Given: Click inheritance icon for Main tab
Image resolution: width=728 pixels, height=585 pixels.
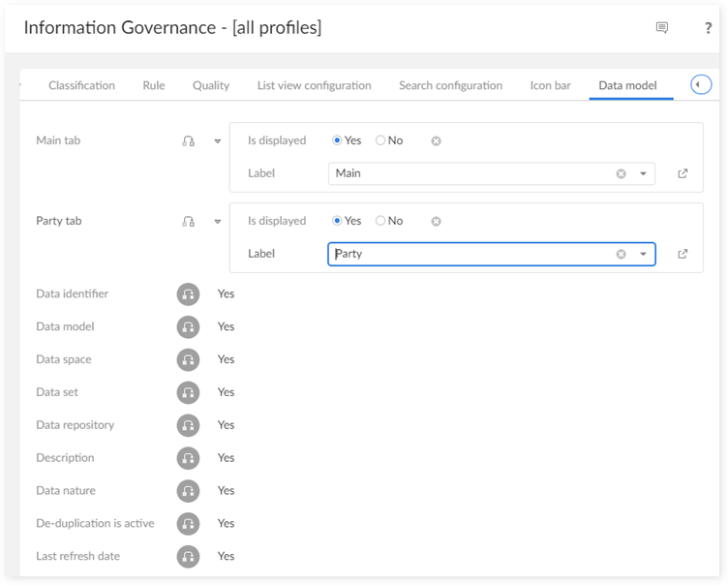Looking at the screenshot, I should pos(188,140).
